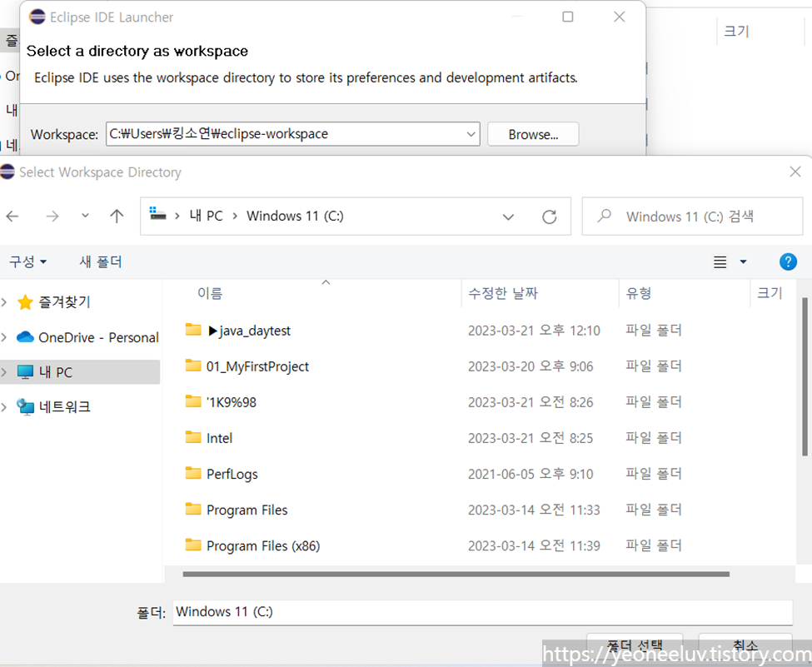Image resolution: width=812 pixels, height=667 pixels.
Task: Open view options dropdown arrow
Action: pyautogui.click(x=743, y=262)
